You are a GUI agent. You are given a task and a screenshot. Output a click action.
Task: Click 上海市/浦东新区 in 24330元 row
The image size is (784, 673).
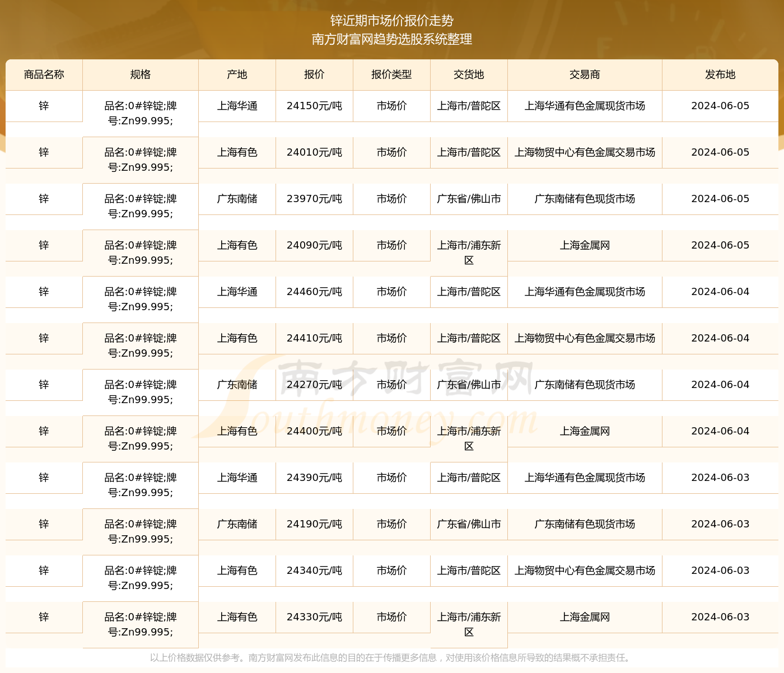[469, 624]
